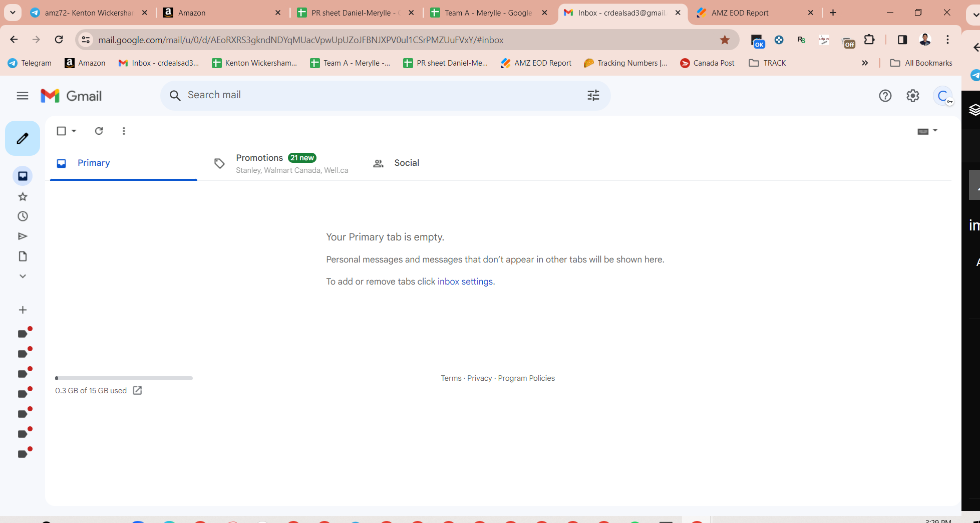This screenshot has width=980, height=523.
Task: Open a new browser tab
Action: pyautogui.click(x=833, y=13)
